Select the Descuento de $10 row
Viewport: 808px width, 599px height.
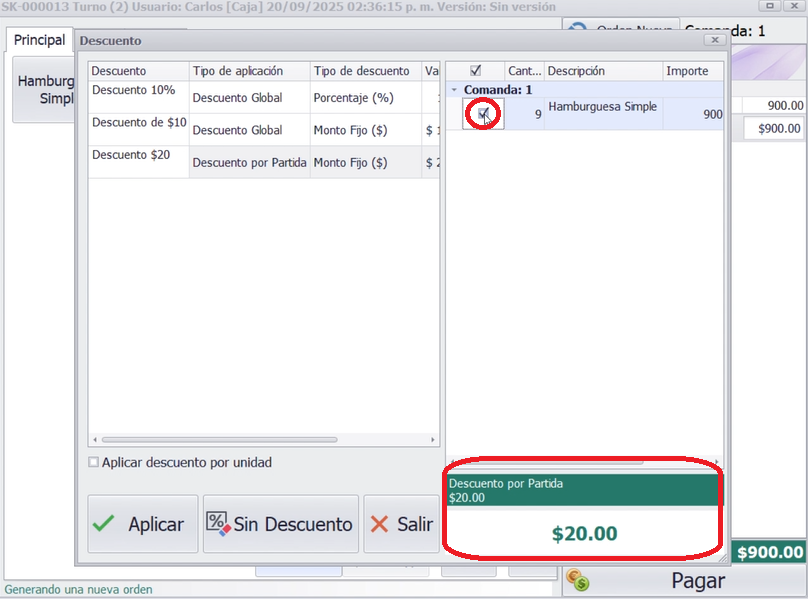tap(138, 129)
